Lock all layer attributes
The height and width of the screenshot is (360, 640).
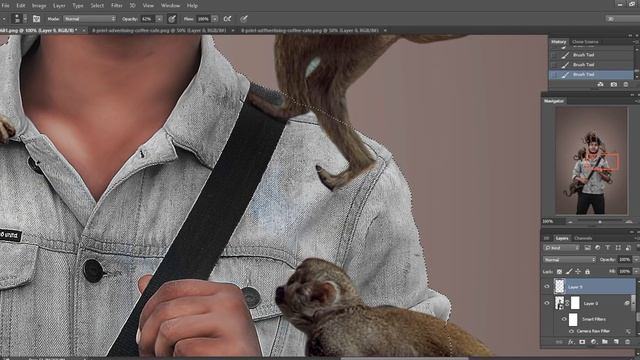[587, 271]
